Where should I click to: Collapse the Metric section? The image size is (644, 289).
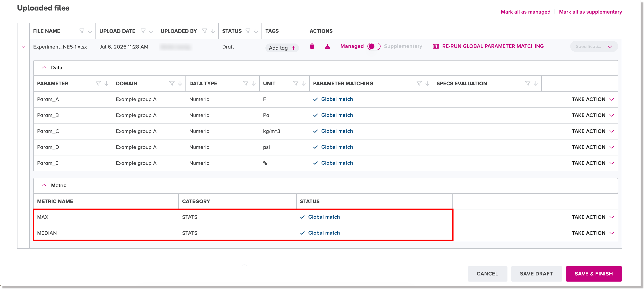(x=44, y=185)
